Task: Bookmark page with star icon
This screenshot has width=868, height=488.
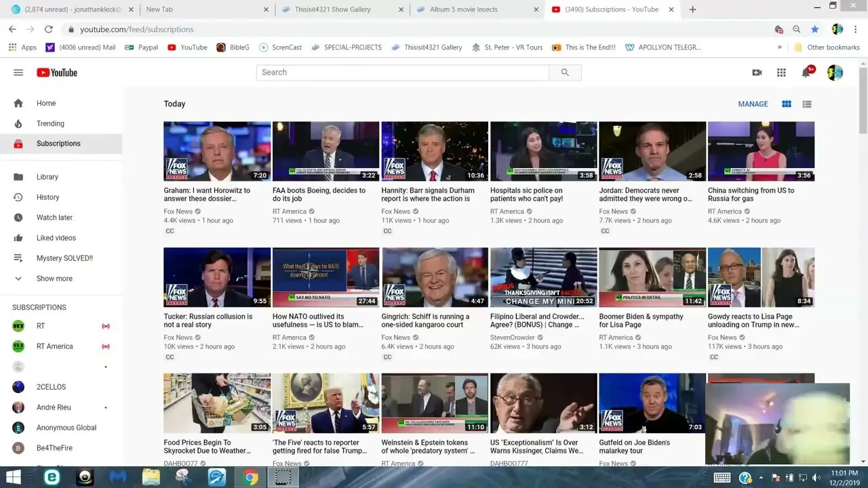Action: tap(814, 29)
